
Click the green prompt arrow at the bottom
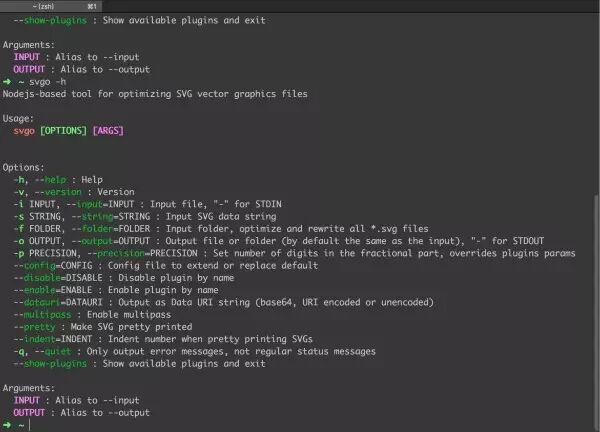[7, 425]
